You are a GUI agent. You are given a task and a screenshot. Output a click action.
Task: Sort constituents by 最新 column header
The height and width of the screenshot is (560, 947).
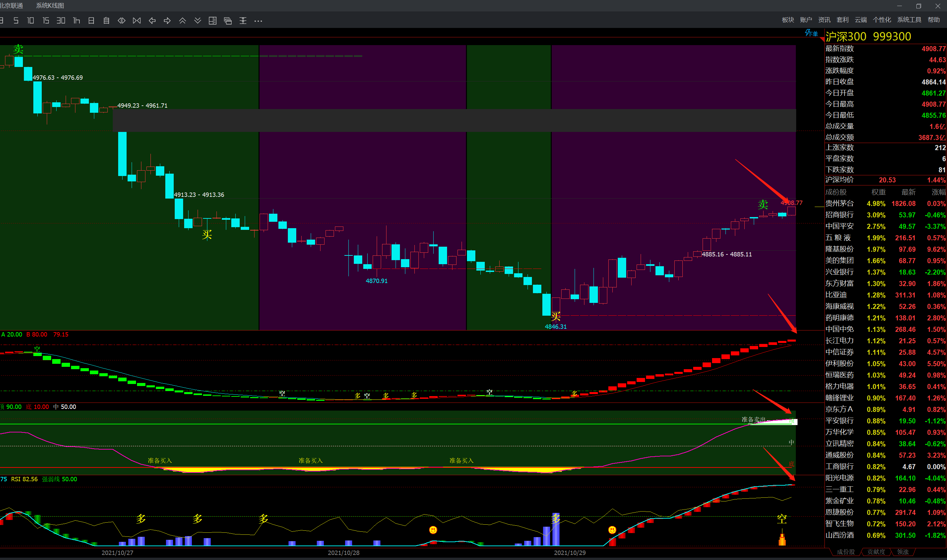tap(908, 192)
